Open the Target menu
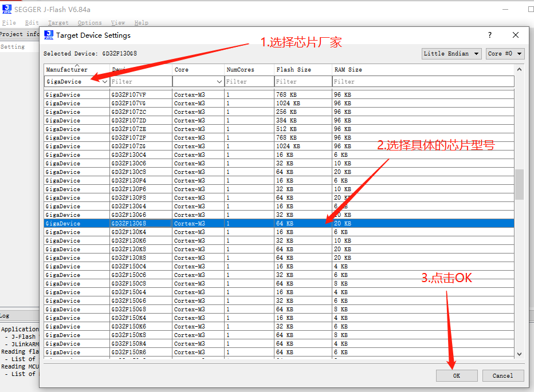 (x=58, y=23)
